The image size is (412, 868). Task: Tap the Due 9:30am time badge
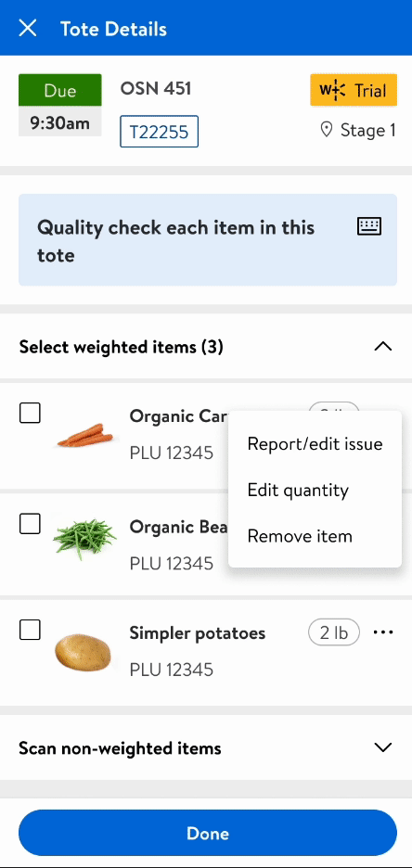(59, 105)
